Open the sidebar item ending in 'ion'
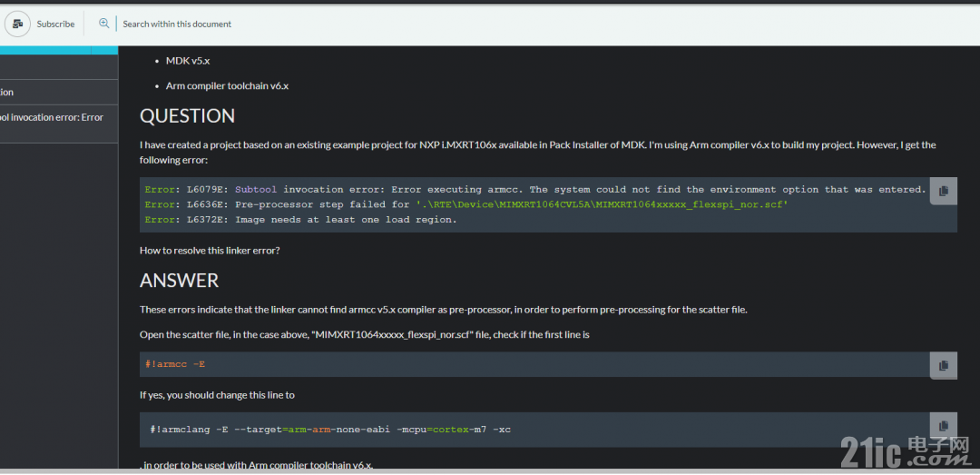 point(59,92)
